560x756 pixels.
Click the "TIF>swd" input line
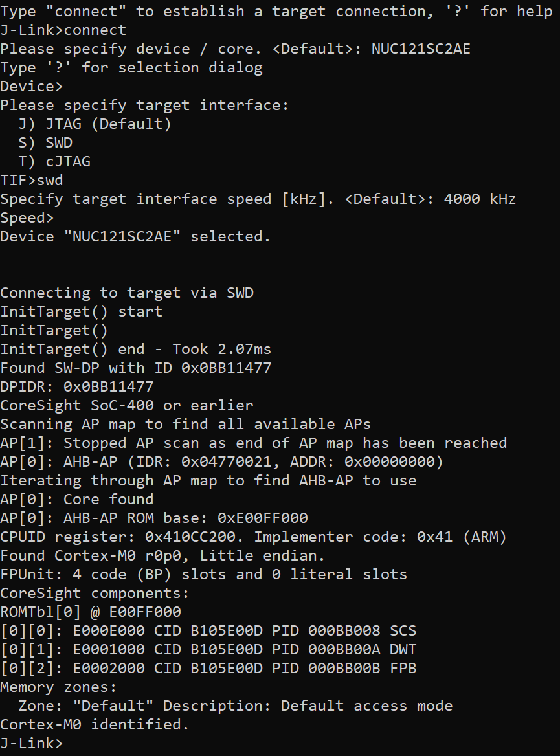pyautogui.click(x=32, y=180)
